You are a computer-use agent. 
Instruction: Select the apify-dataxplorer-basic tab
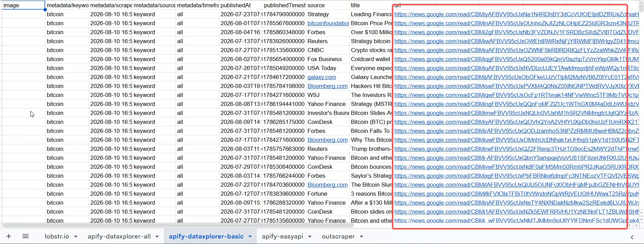coord(206,236)
